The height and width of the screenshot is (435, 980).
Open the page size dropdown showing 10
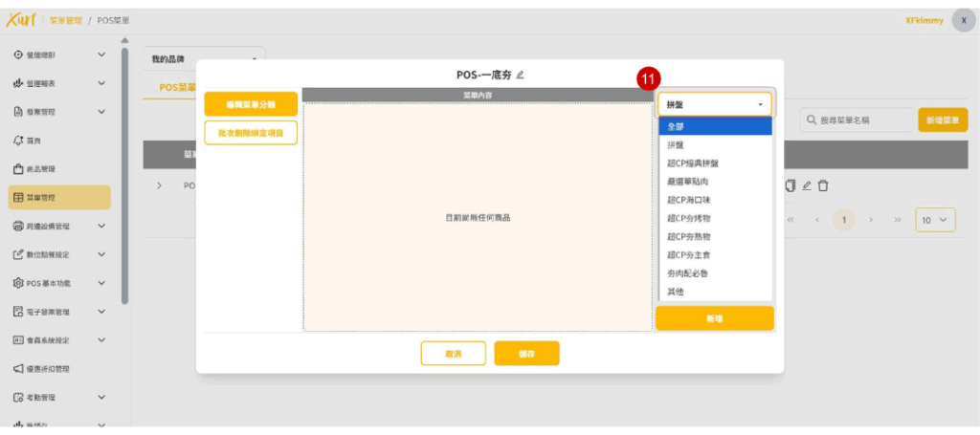[935, 220]
